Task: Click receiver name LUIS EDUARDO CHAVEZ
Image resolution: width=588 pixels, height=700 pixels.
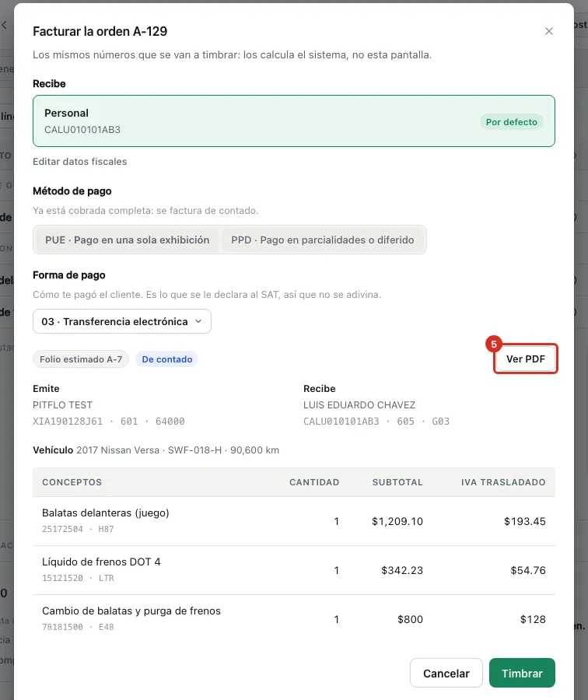Action: pyautogui.click(x=359, y=405)
